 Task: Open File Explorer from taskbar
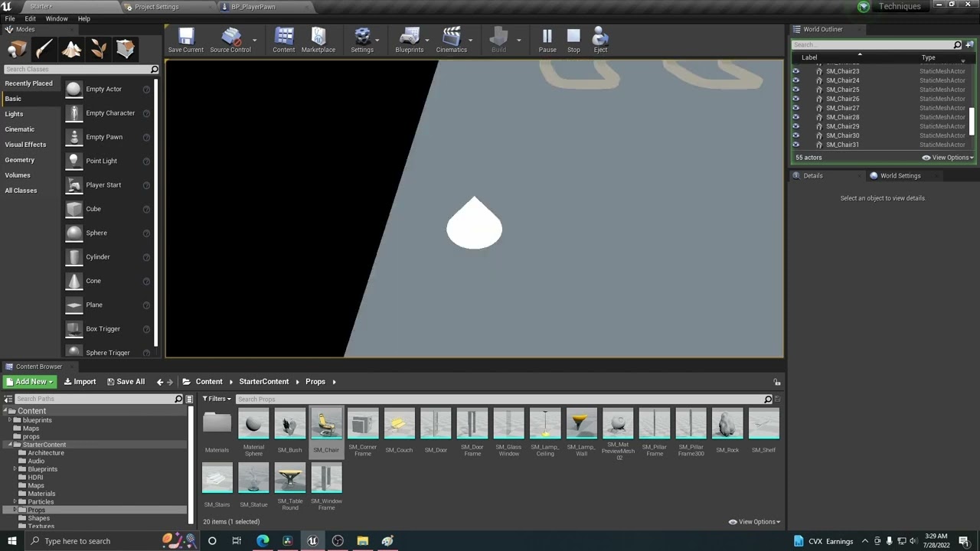pyautogui.click(x=362, y=541)
